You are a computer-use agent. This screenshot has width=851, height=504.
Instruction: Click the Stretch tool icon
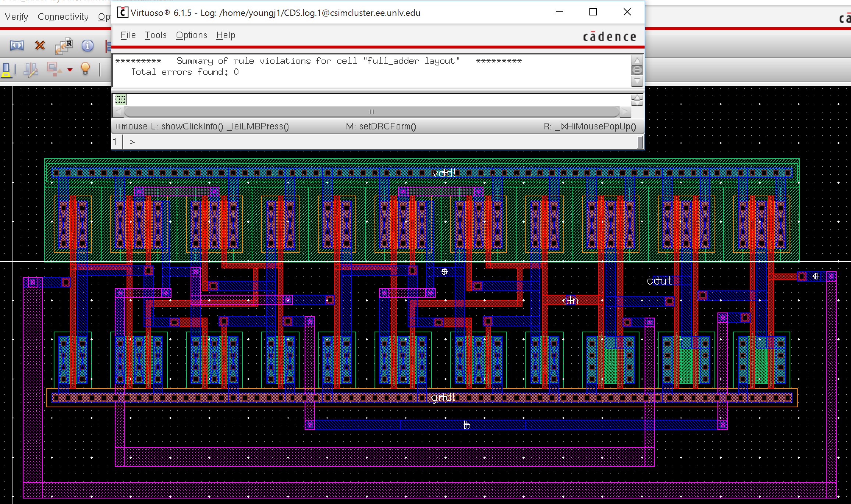[x=17, y=46]
